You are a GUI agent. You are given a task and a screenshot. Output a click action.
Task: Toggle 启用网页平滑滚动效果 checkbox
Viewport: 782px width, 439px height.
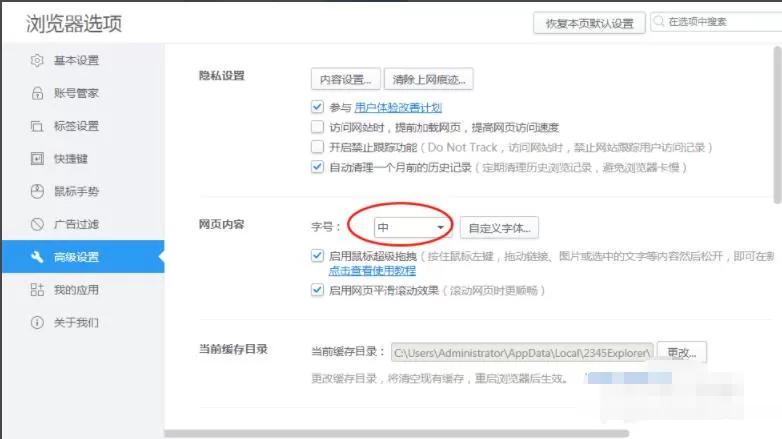(317, 290)
